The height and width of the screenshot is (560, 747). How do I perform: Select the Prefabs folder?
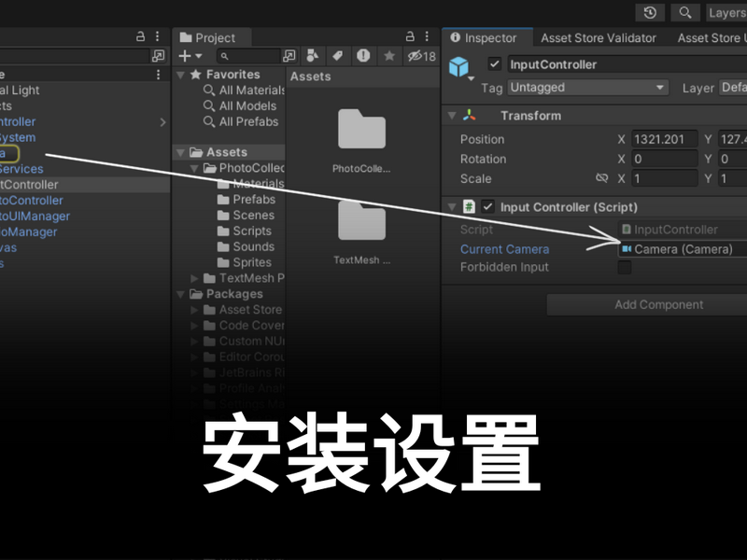[247, 199]
